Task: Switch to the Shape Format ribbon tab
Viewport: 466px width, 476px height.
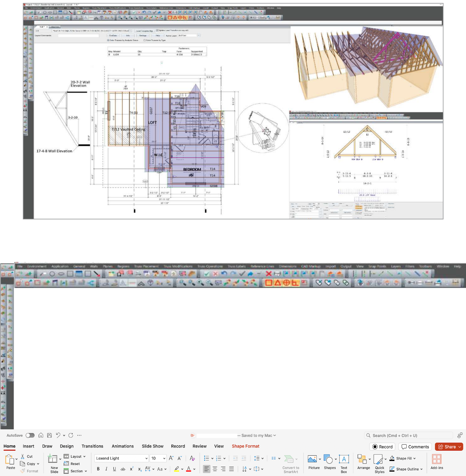Action: coord(245,446)
